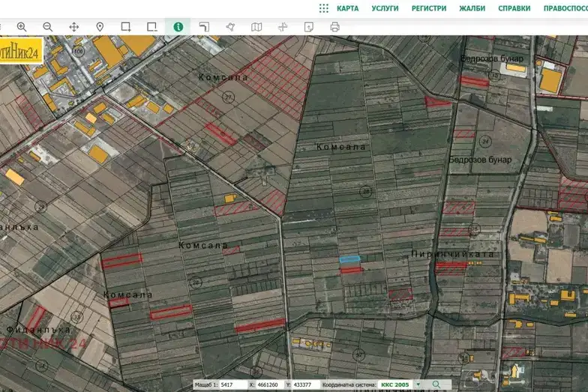
Task: Click the scale input field showing 5417
Action: 232,385
